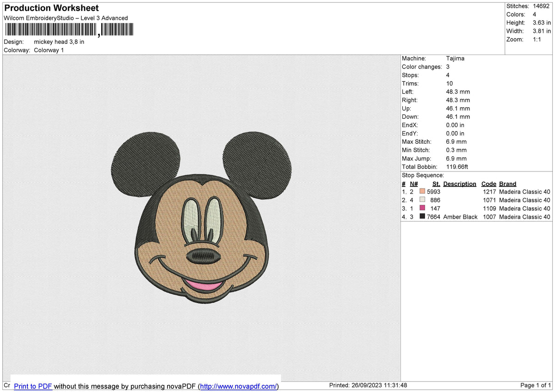This screenshot has width=555, height=392.
Task: Select the 'Colorway 1' value
Action: tap(49, 50)
